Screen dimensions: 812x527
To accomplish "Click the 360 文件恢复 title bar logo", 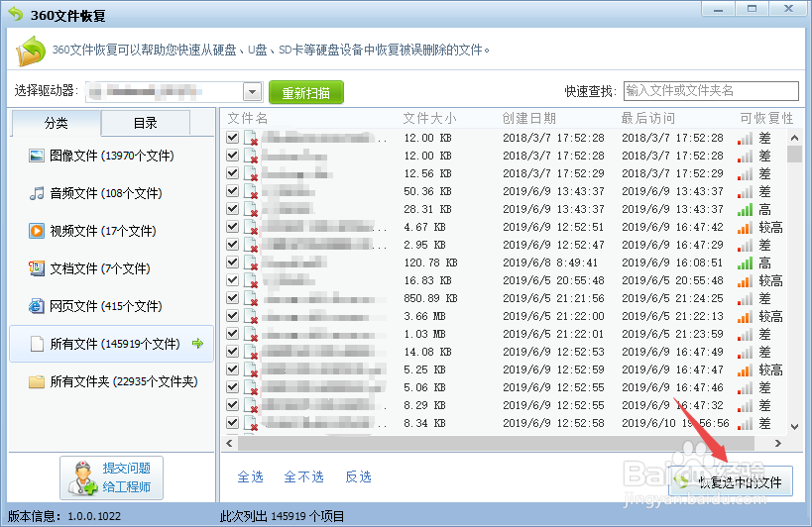I will [16, 14].
